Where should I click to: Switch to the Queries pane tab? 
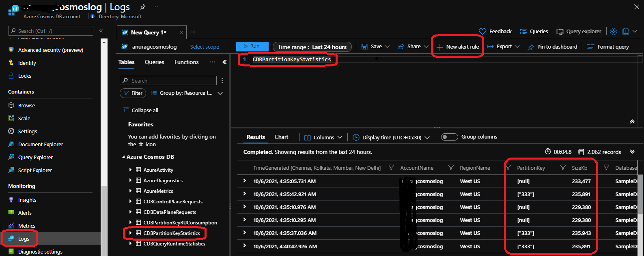click(x=155, y=62)
